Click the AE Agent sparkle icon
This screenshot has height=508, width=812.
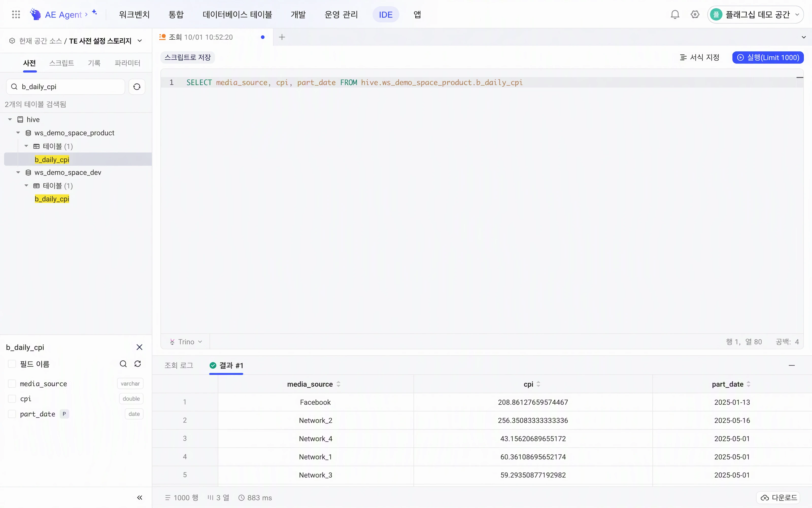95,12
